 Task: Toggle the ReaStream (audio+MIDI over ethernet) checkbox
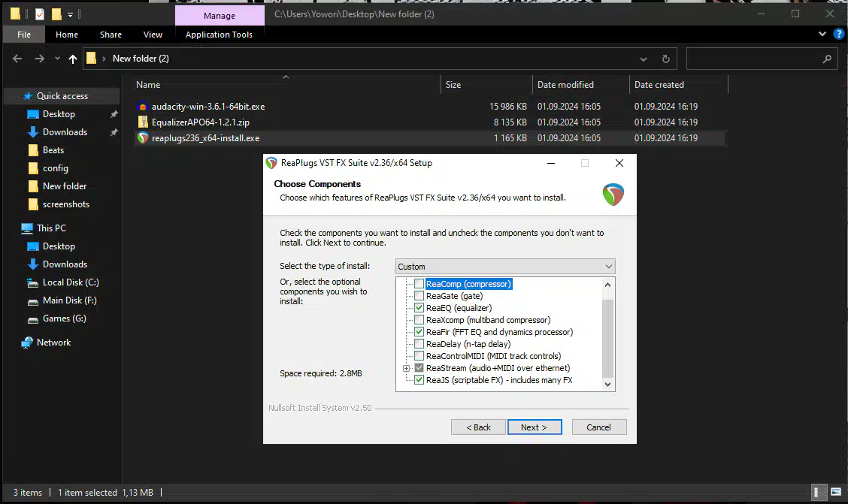(x=419, y=368)
